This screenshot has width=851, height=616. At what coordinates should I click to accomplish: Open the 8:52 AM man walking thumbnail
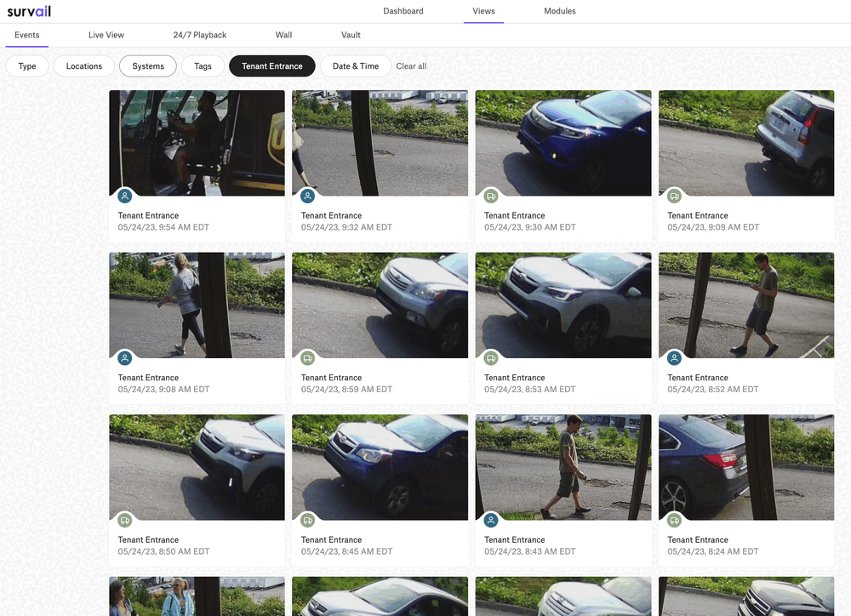coord(746,305)
